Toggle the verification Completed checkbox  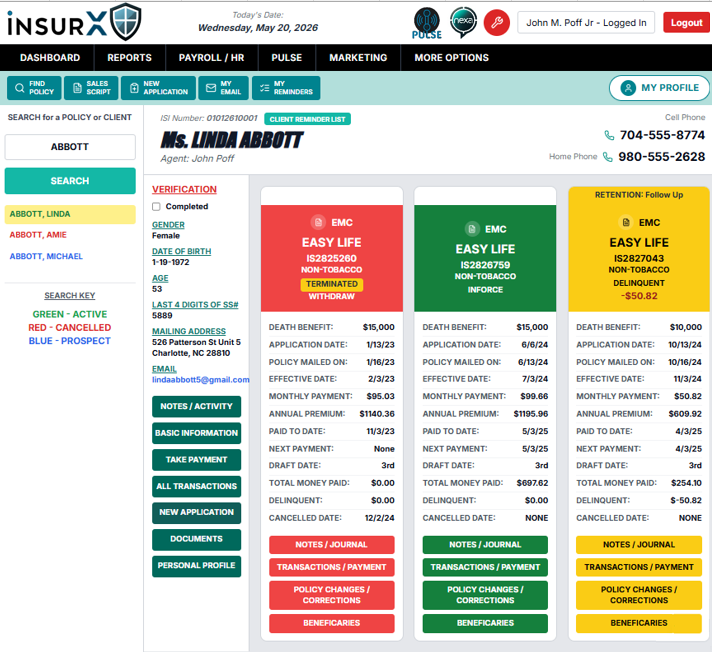point(156,207)
